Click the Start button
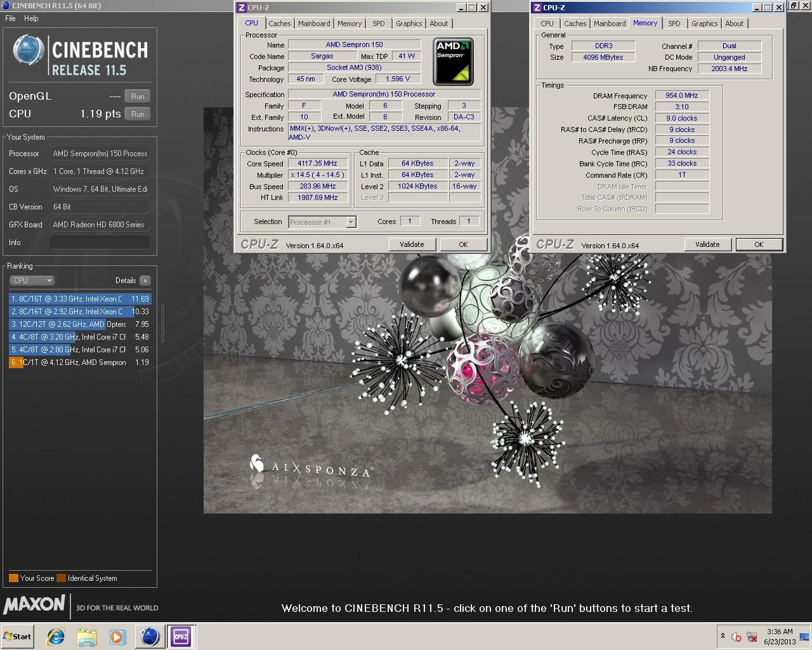 [18, 637]
